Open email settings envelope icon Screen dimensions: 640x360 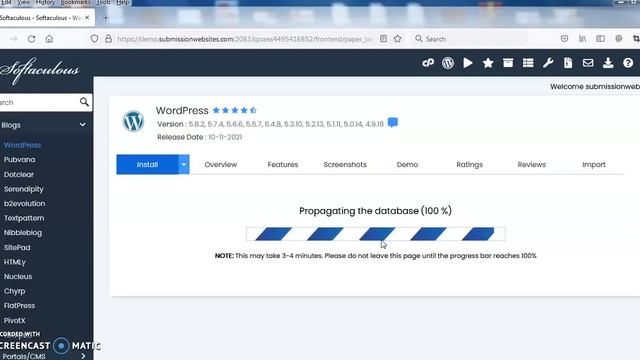coord(588,63)
